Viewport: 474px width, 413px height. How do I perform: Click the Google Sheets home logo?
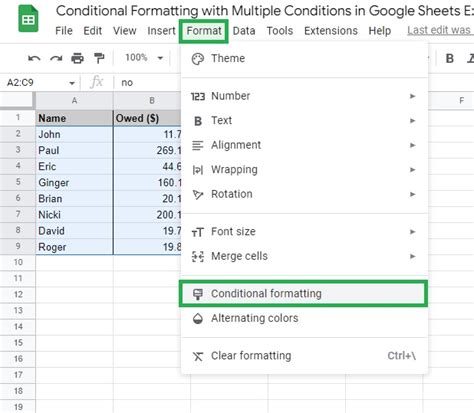[x=28, y=19]
